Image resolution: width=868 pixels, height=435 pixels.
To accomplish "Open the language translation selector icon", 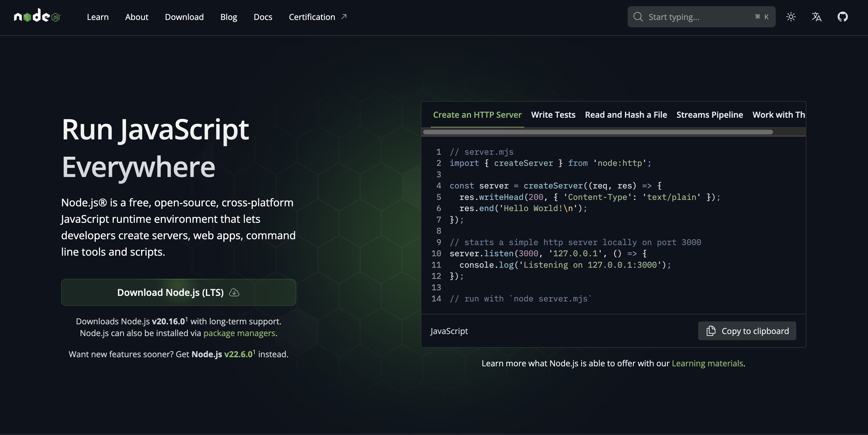I will 817,16.
